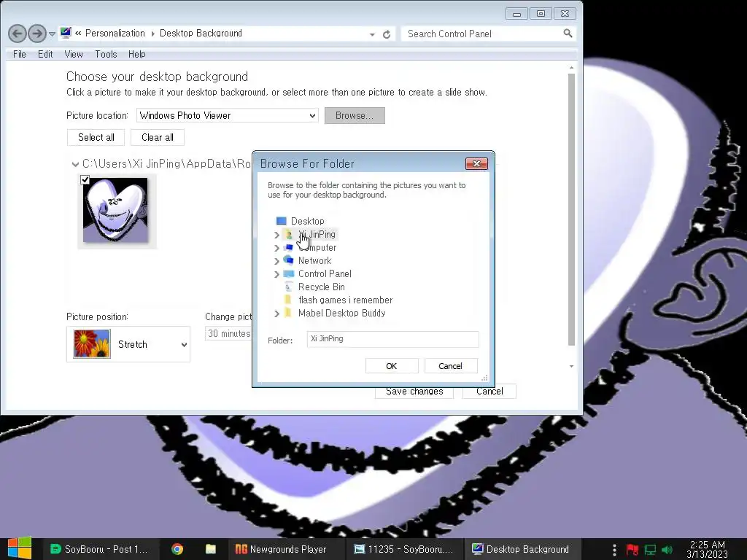Open the Edit menu

[45, 54]
